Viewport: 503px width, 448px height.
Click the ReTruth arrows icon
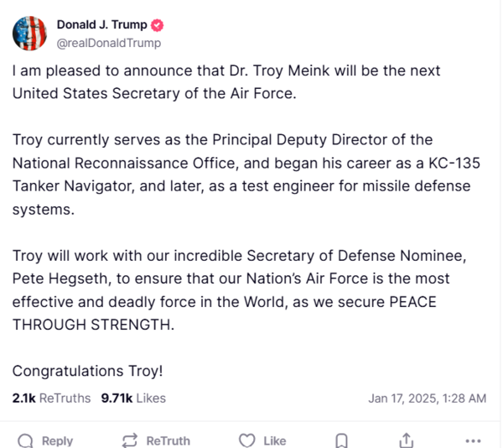click(130, 440)
